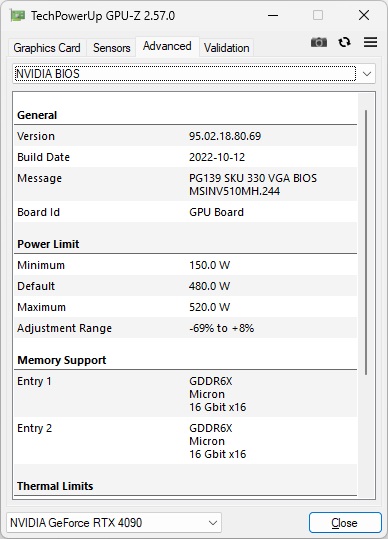Select version value 95.02.18.80.69
This screenshot has height=539, width=388.
click(225, 136)
